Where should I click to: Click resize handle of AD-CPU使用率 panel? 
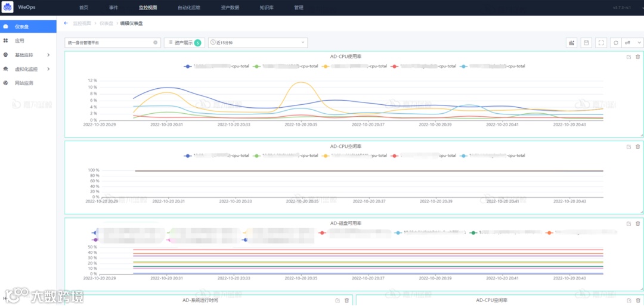tap(641, 135)
